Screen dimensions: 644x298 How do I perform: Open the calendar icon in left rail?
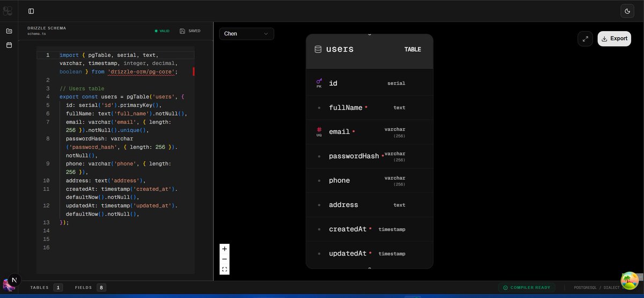coord(9,45)
